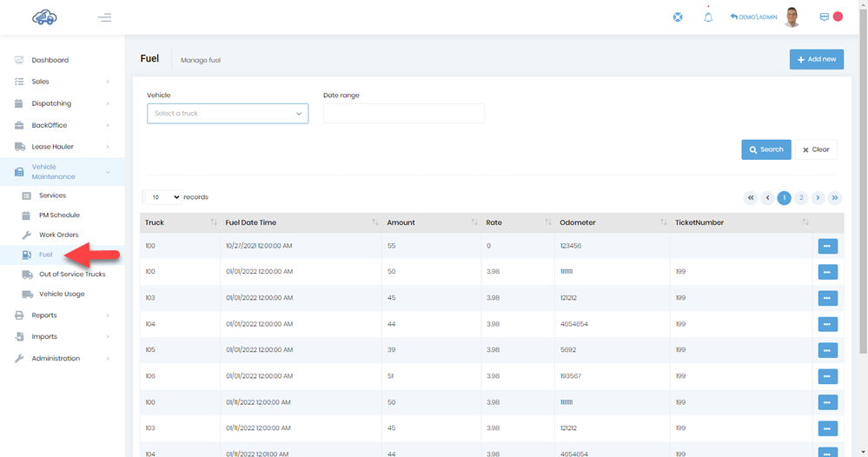This screenshot has width=868, height=457.
Task: Click the DEMO\ADMIN back-to-account link
Action: tap(753, 17)
